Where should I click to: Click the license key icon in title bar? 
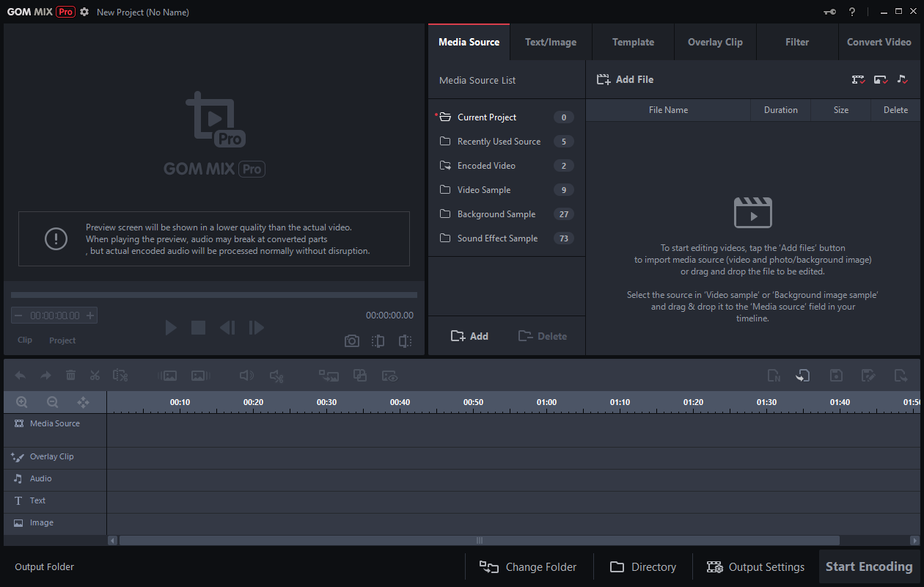829,12
